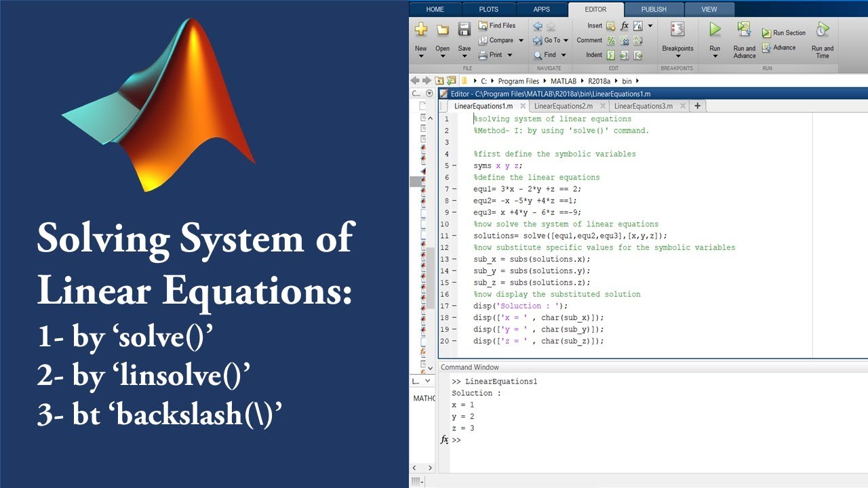Image resolution: width=868 pixels, height=488 pixels.
Task: Click the Breakpoints icon
Action: click(x=677, y=30)
